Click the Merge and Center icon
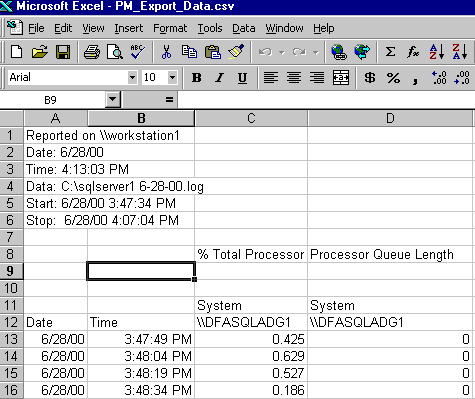 click(341, 78)
